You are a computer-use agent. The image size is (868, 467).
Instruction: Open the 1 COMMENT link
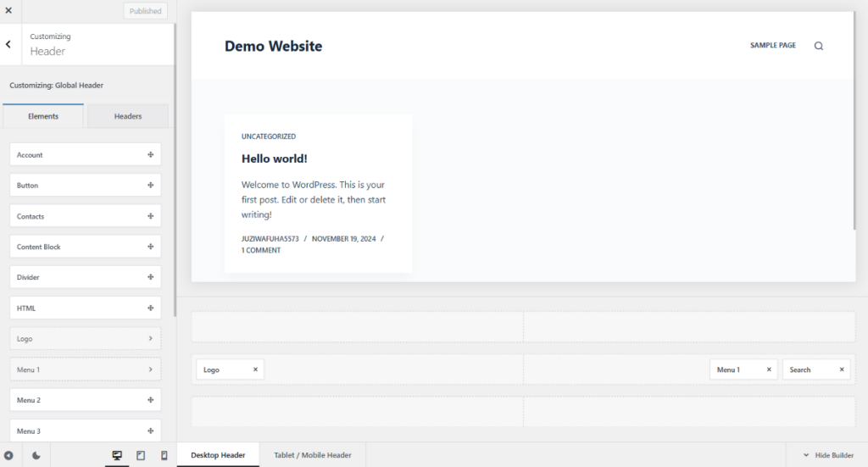coord(261,250)
